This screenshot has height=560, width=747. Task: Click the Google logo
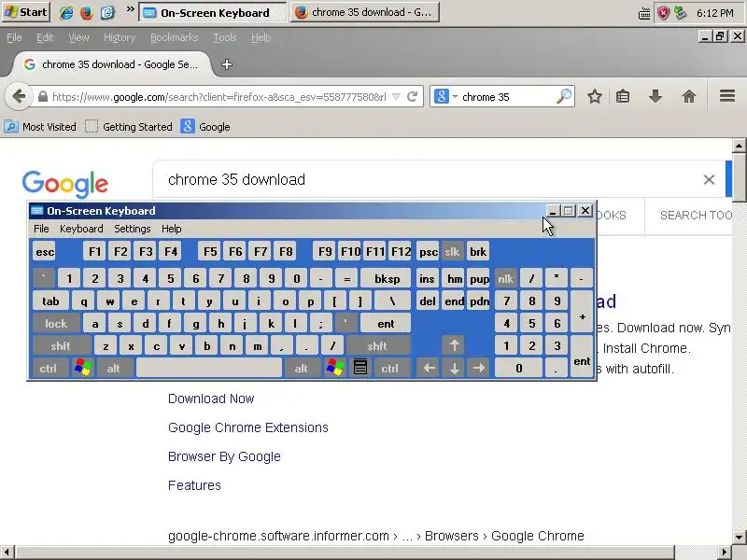(65, 184)
